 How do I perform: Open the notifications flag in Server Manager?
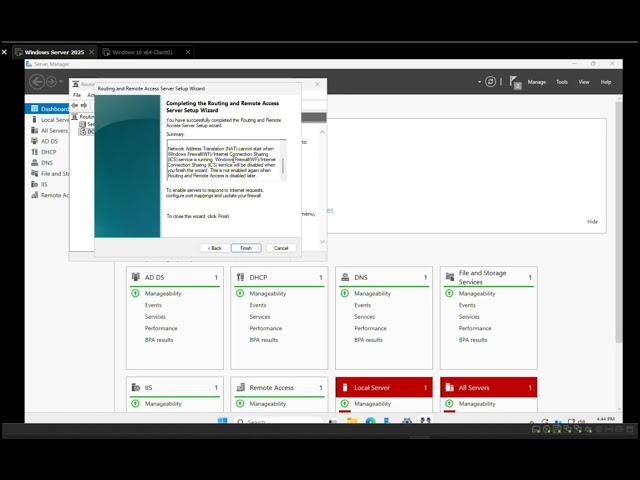[515, 82]
